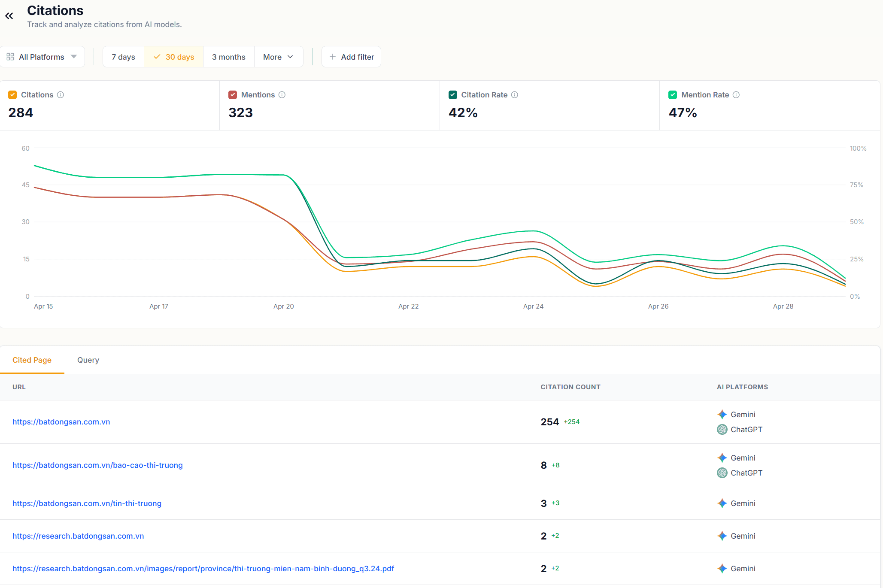The width and height of the screenshot is (883, 588).
Task: Open the All Platforms dropdown
Action: tap(42, 57)
